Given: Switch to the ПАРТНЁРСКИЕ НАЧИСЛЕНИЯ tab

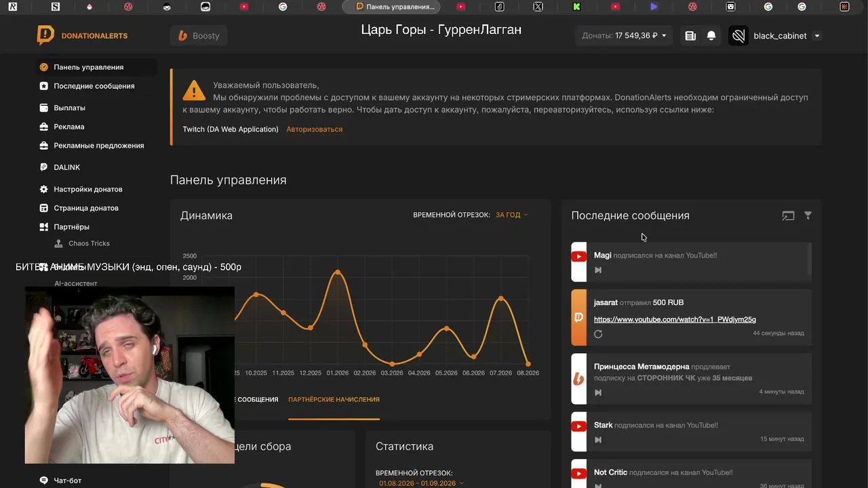Looking at the screenshot, I should point(334,399).
